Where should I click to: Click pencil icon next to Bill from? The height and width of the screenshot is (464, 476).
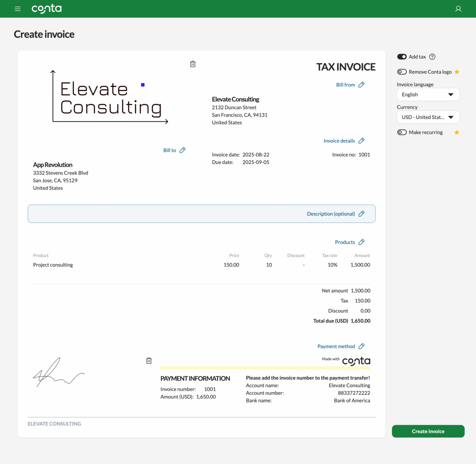(x=361, y=85)
